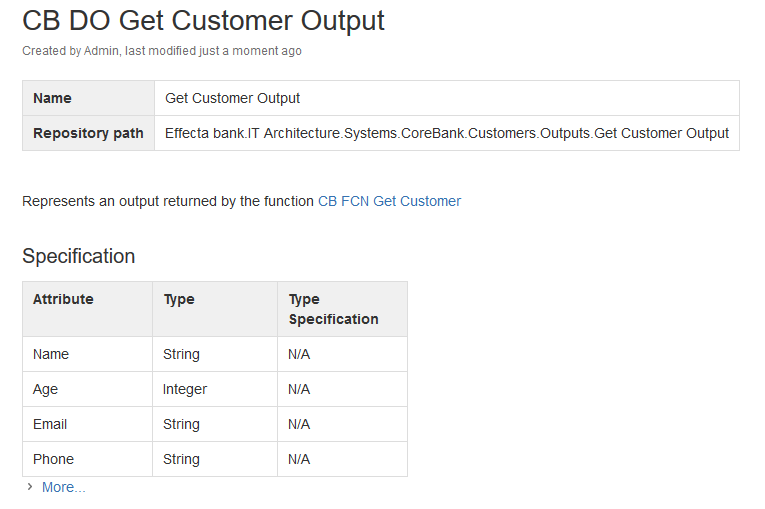Select the Age attribute cell
The height and width of the screenshot is (509, 765).
point(87,389)
